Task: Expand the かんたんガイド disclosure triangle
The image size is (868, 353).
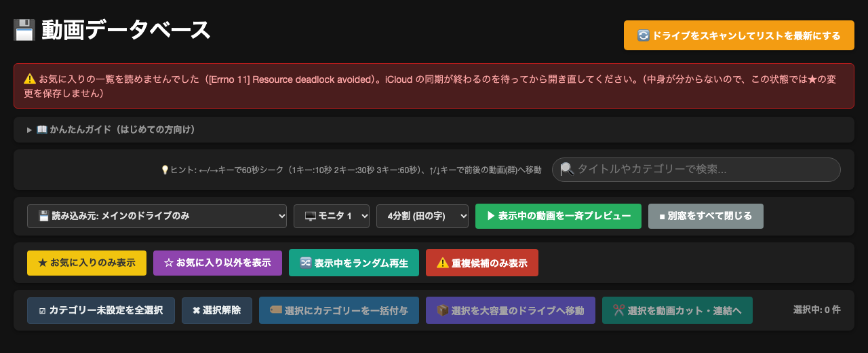Action: pos(30,130)
